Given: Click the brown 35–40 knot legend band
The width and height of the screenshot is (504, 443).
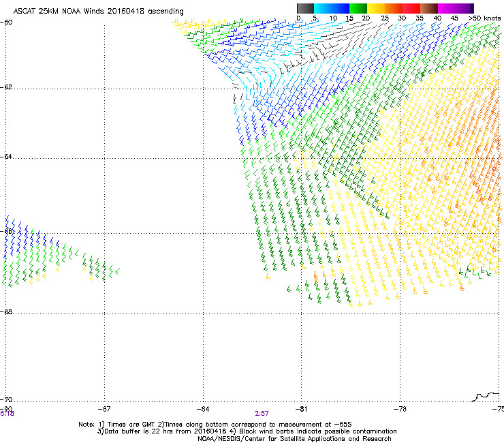Looking at the screenshot, I should tap(429, 8).
